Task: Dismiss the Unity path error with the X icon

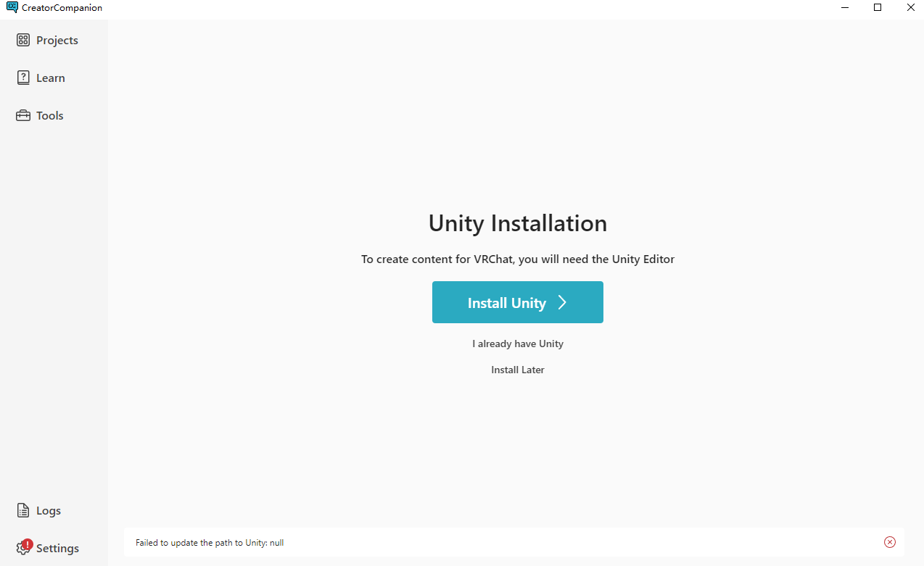Action: point(890,542)
